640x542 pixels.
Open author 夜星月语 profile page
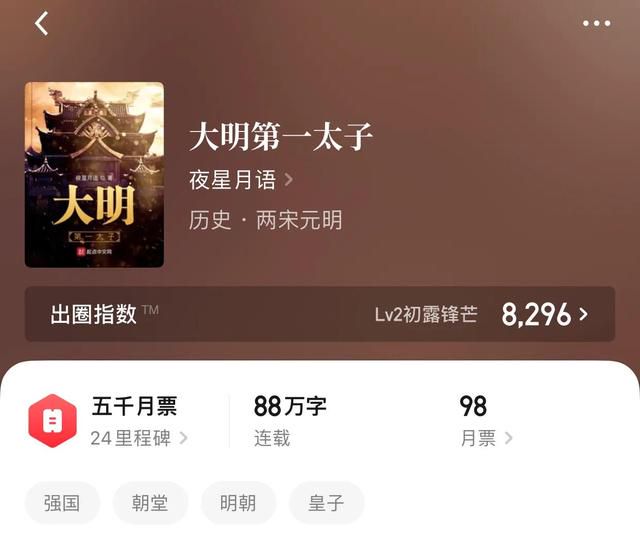pyautogui.click(x=232, y=180)
